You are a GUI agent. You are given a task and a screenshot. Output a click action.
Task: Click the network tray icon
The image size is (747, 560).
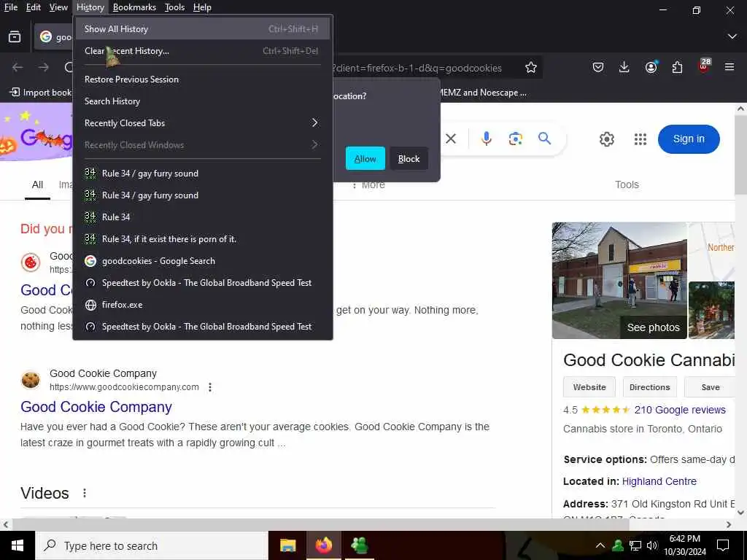tap(635, 545)
